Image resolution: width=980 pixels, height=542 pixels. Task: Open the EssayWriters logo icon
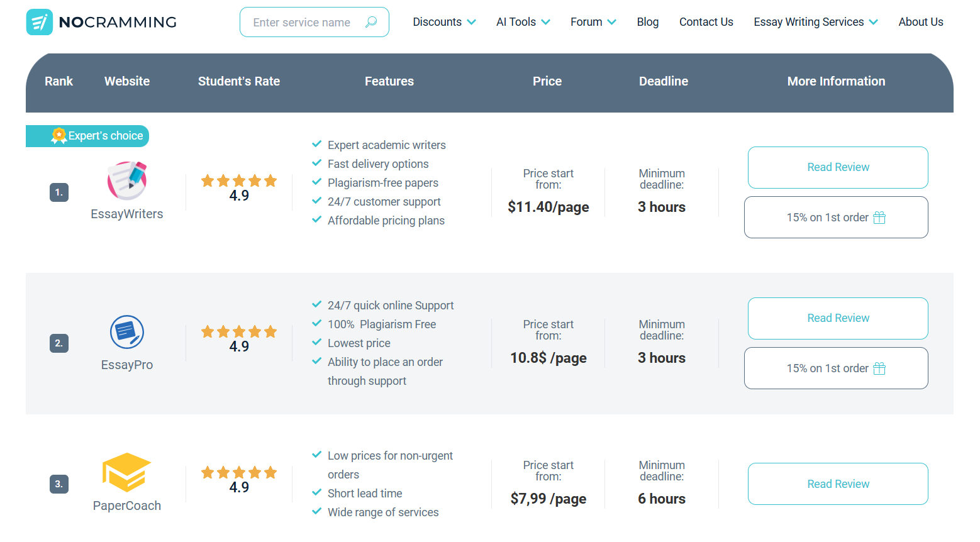click(x=127, y=180)
